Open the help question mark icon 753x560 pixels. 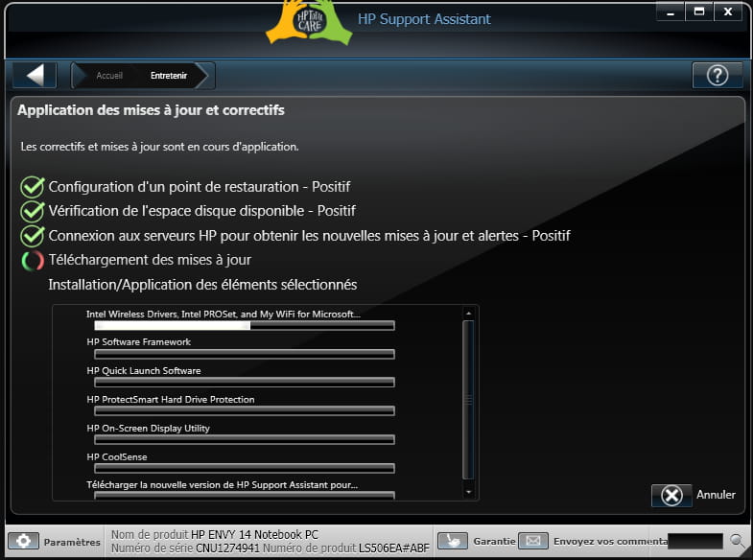(x=717, y=76)
